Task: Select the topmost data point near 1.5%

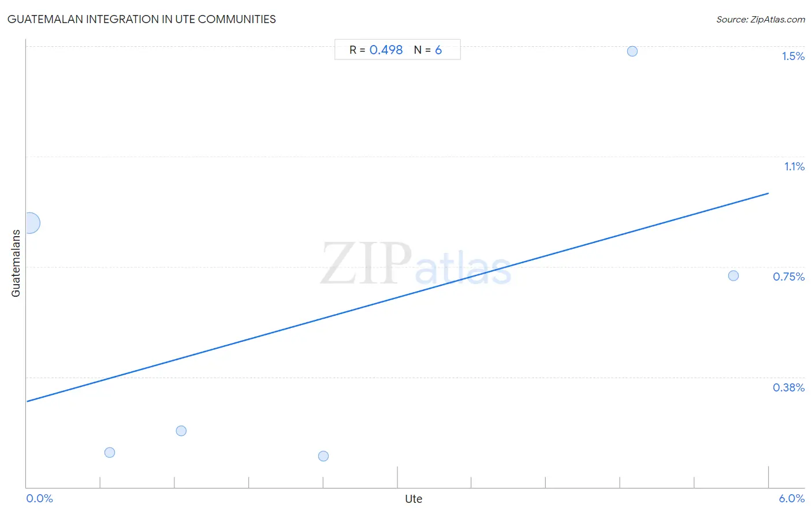Action: click(x=632, y=51)
